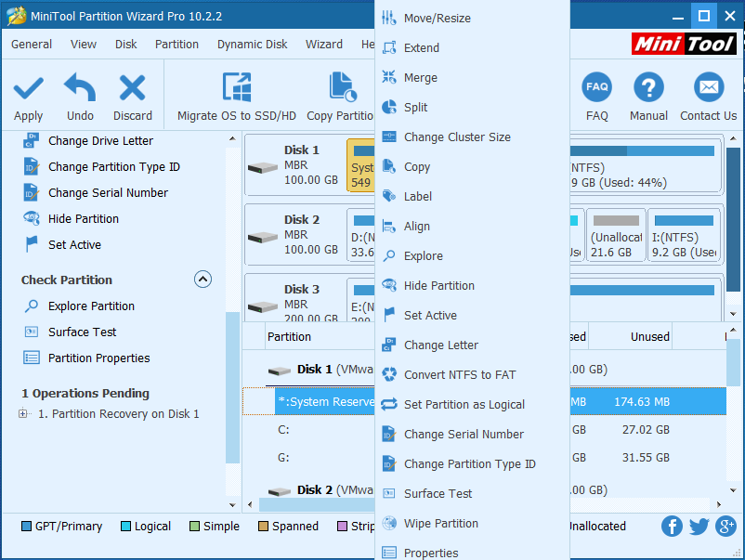Choose Change Cluster Size menu entry
The image size is (745, 560).
472,137
